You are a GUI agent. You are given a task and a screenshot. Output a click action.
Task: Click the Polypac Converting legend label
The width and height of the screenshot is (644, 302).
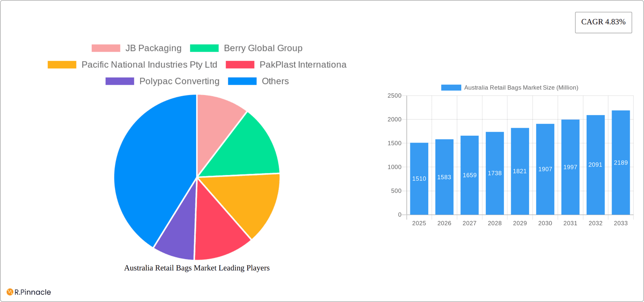[179, 81]
